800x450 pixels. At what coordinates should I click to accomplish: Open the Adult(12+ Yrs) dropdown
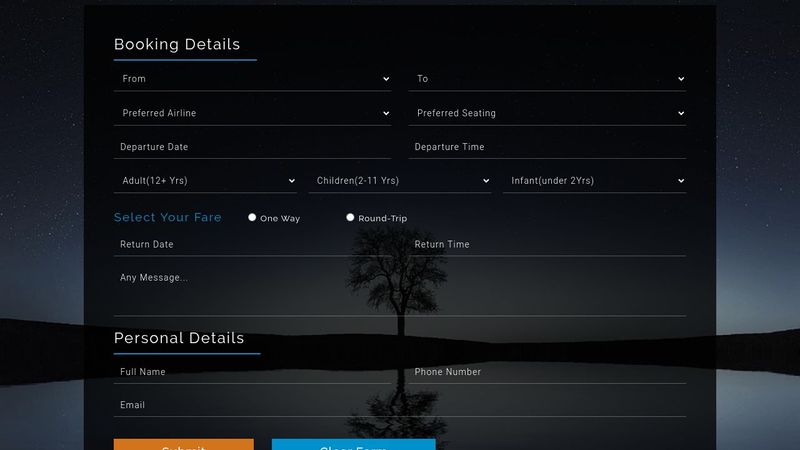205,181
